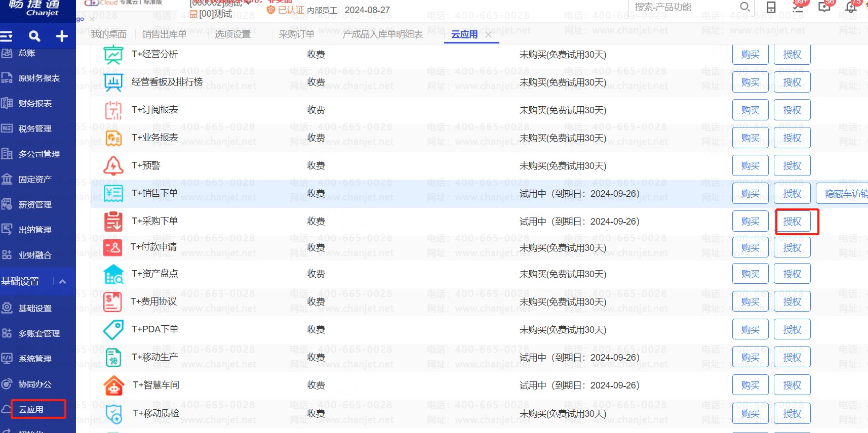
Task: Click the T+采购下单 app icon
Action: 113,222
